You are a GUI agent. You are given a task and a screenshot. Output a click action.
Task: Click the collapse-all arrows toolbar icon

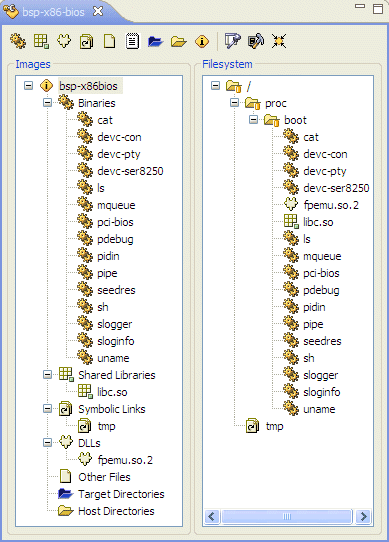click(x=279, y=41)
